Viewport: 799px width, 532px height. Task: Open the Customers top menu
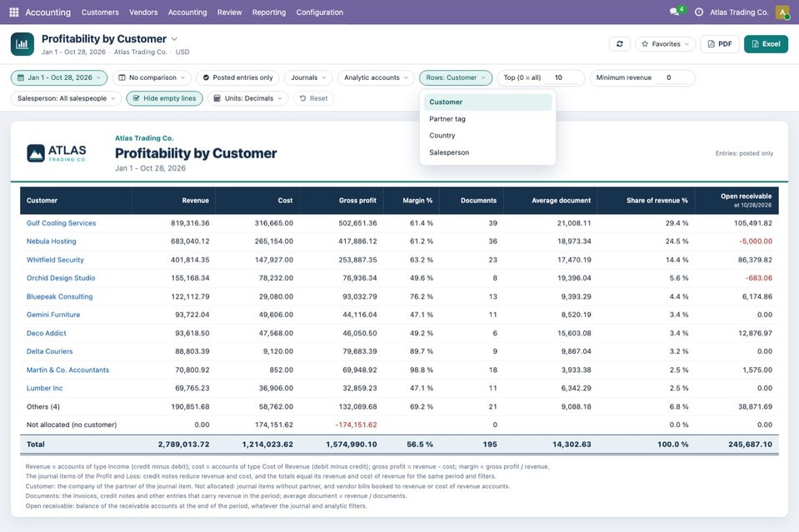(100, 12)
